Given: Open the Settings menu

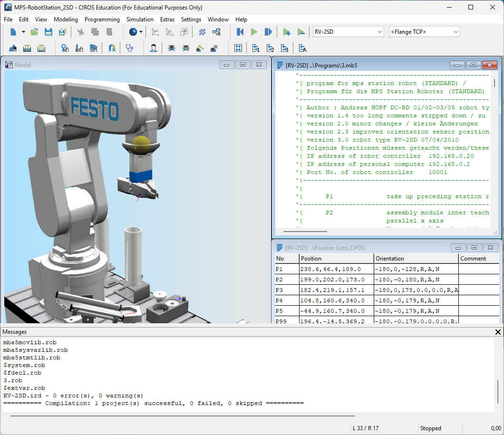Looking at the screenshot, I should 191,19.
